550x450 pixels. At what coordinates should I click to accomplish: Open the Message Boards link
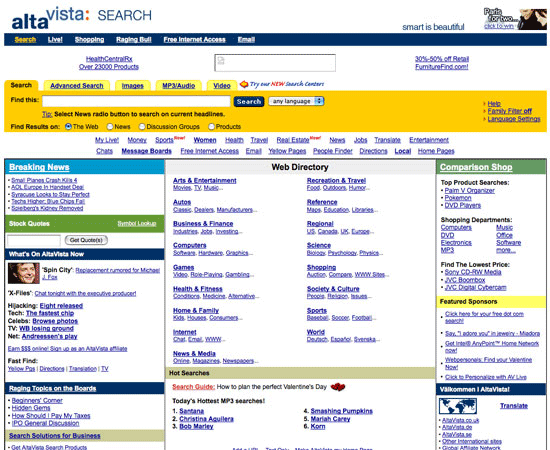point(147,151)
